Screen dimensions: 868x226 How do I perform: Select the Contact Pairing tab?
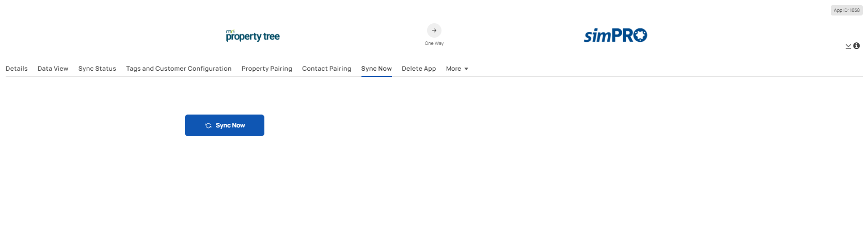326,69
